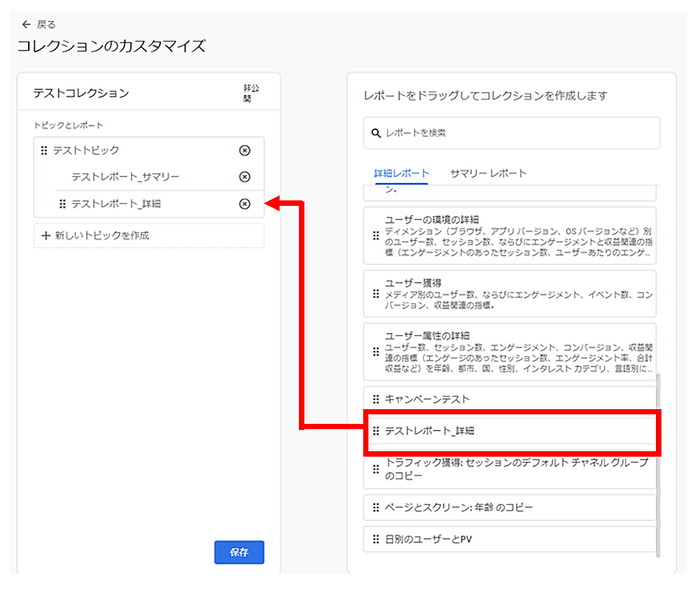The width and height of the screenshot is (700, 592).
Task: Click drag handle of テストレポート_詳細 in left panel
Action: point(62,204)
